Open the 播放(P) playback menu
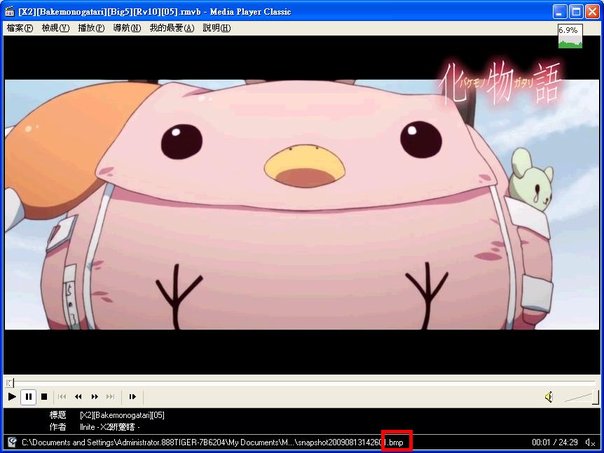 click(x=91, y=28)
